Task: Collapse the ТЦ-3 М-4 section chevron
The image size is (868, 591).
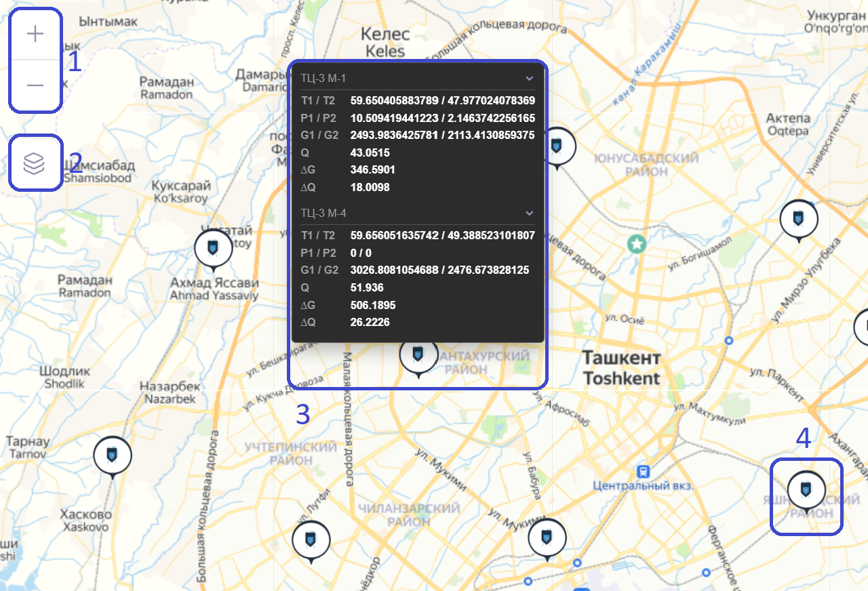Action: 529,213
